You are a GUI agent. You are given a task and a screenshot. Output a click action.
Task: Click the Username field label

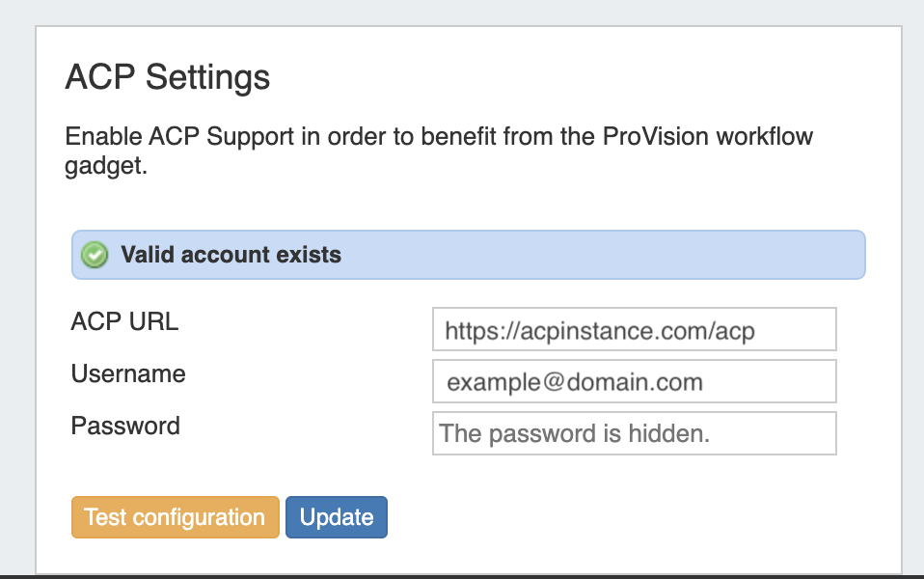coord(128,374)
